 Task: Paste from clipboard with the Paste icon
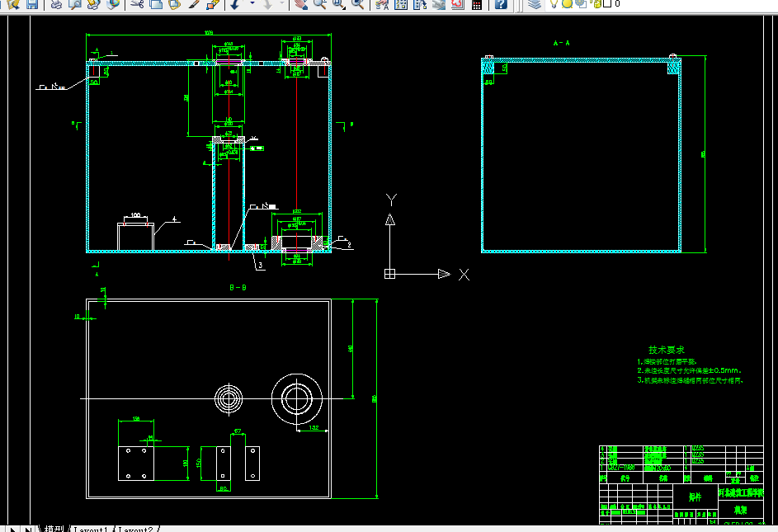pyautogui.click(x=174, y=4)
